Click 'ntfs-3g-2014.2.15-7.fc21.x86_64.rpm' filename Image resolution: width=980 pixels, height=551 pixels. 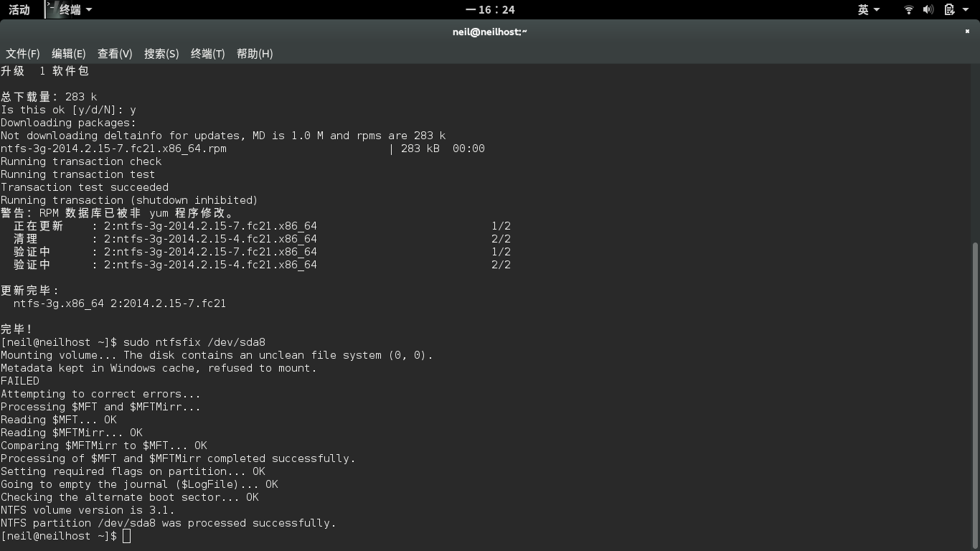[x=113, y=149]
